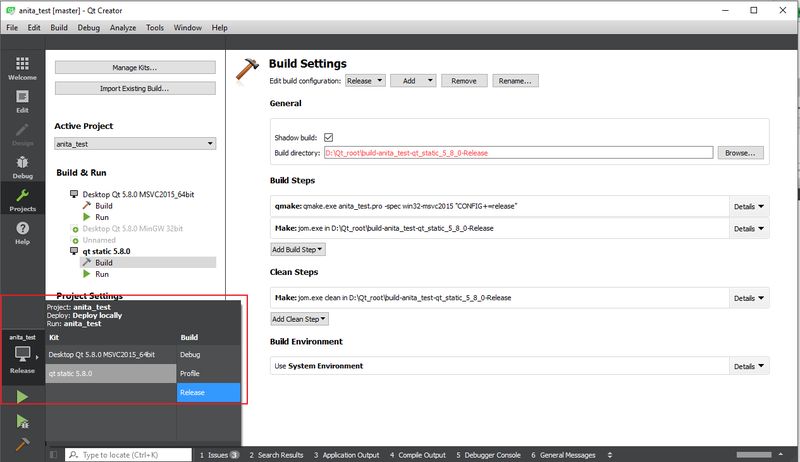Open the Window menu

(x=187, y=28)
